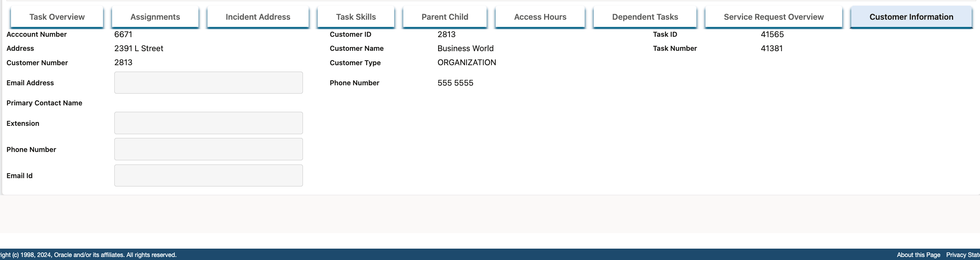Click Task ID value 41565
The height and width of the screenshot is (260, 980).
click(x=772, y=34)
